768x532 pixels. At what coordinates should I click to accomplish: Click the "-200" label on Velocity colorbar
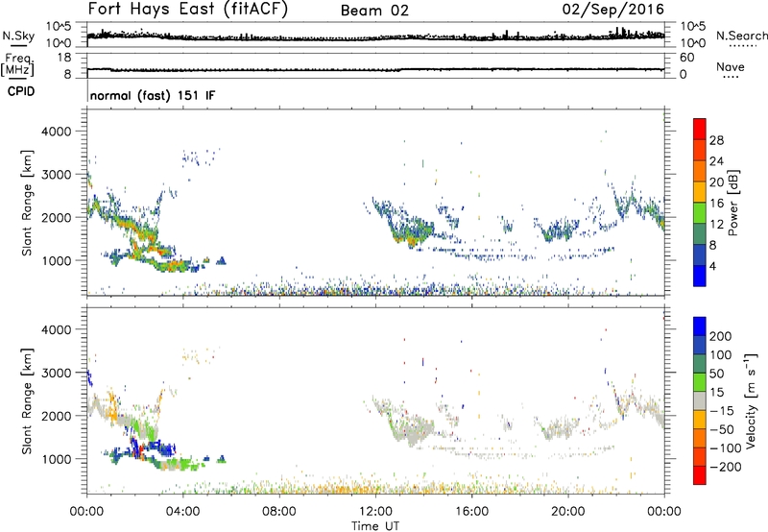pyautogui.click(x=726, y=467)
